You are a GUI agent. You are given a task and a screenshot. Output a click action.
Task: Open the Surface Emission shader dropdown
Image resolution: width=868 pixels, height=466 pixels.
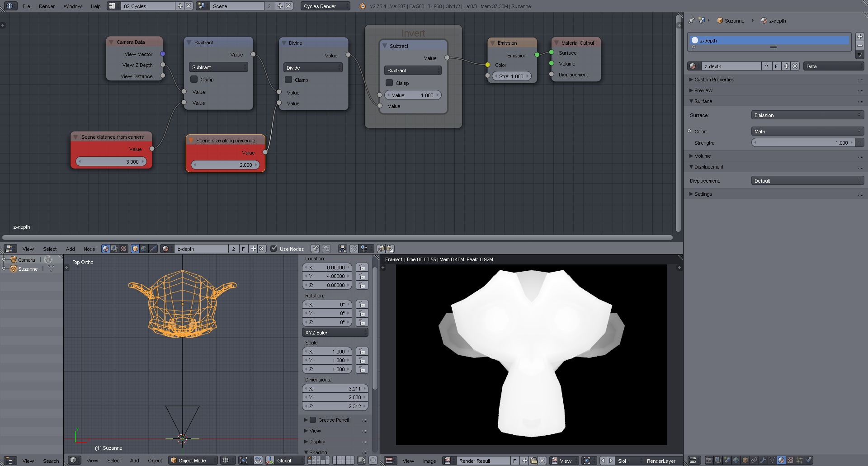[807, 115]
